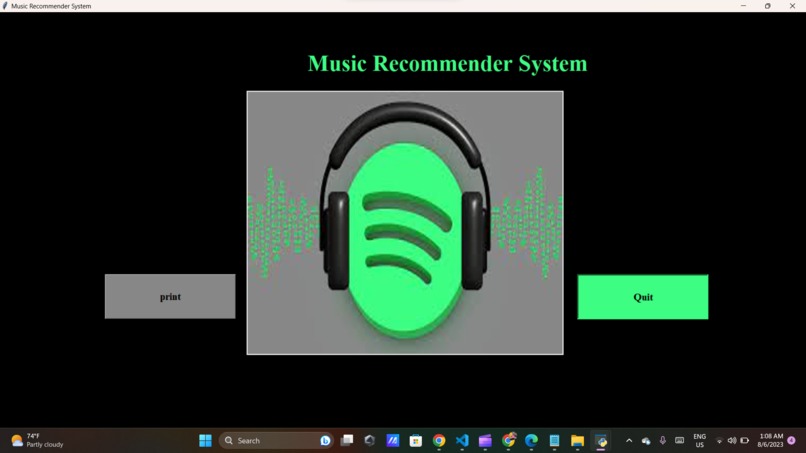Click the feather icon in title bar
Image resolution: width=806 pixels, height=453 pixels.
[x=5, y=6]
